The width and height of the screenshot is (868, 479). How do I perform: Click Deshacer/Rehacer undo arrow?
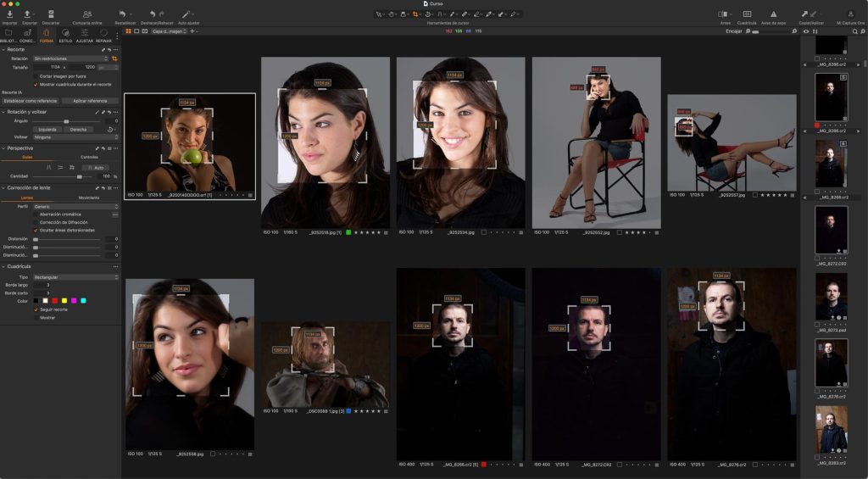click(153, 14)
